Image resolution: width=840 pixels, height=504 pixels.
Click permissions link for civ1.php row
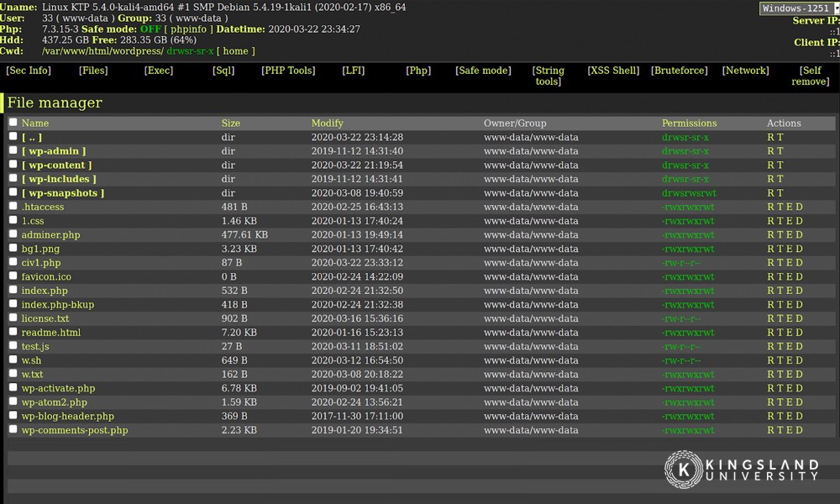pos(681,262)
